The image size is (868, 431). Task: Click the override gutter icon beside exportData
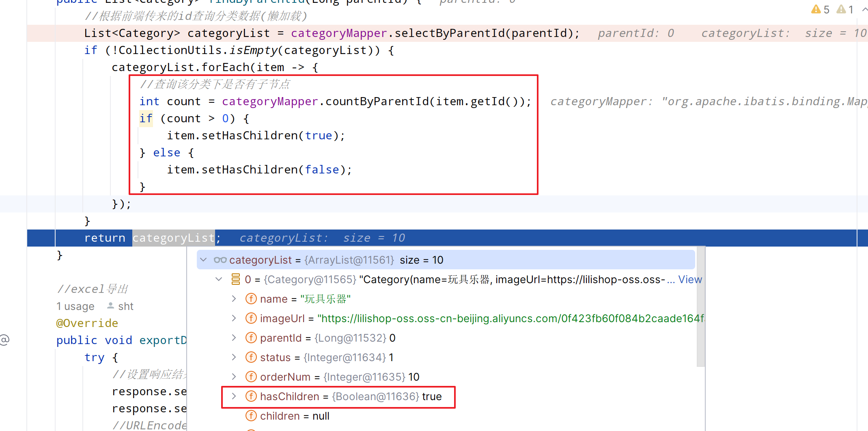click(x=4, y=340)
